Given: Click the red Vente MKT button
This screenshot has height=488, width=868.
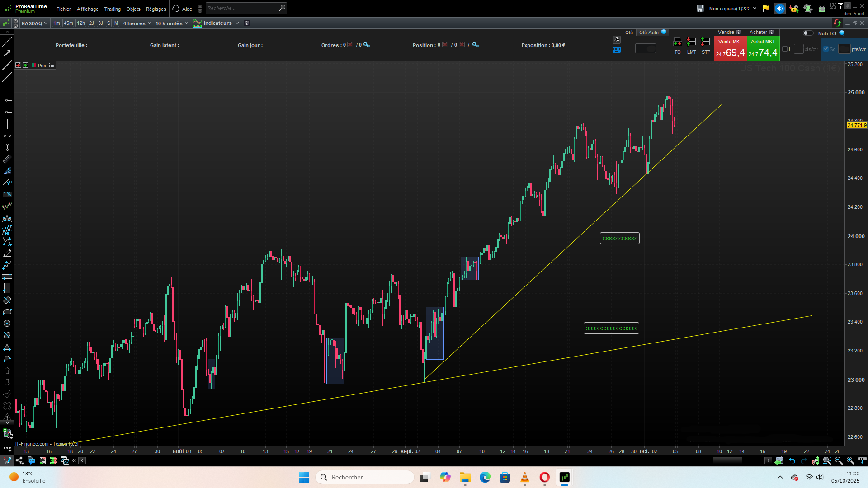Looking at the screenshot, I should tap(730, 49).
